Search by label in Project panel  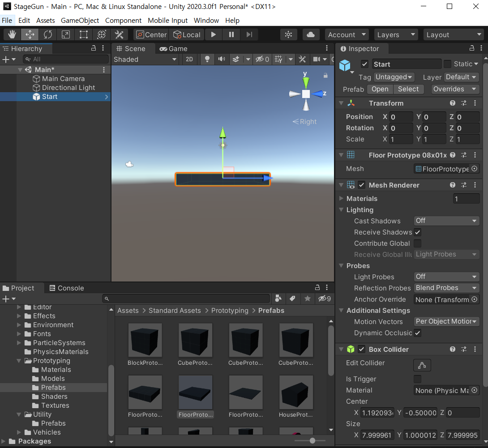tap(292, 299)
